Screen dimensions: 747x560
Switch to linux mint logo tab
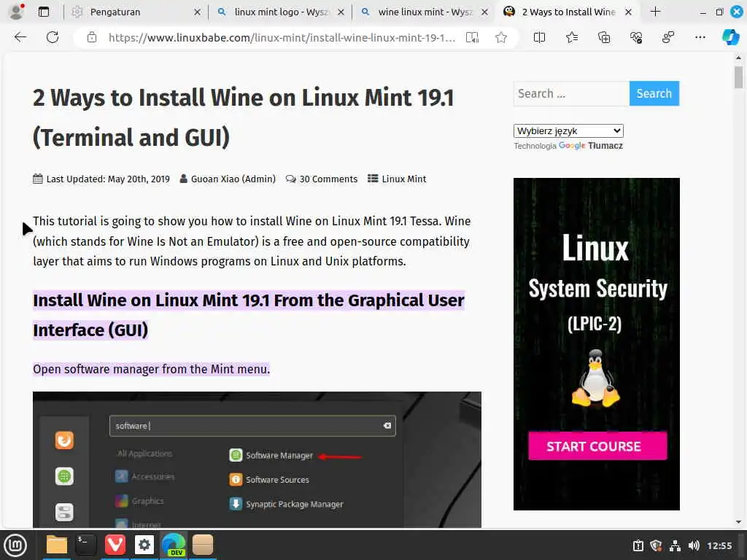pos(279,12)
